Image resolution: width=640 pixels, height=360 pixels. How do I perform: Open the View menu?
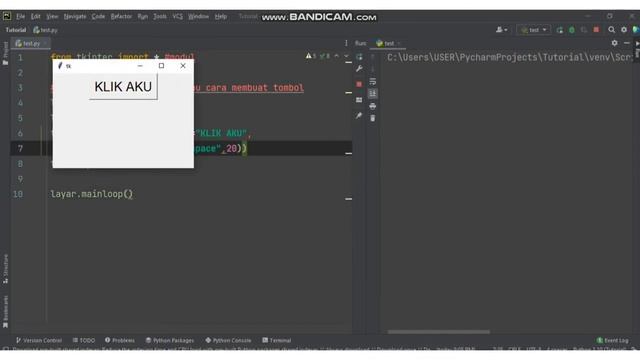(52, 17)
